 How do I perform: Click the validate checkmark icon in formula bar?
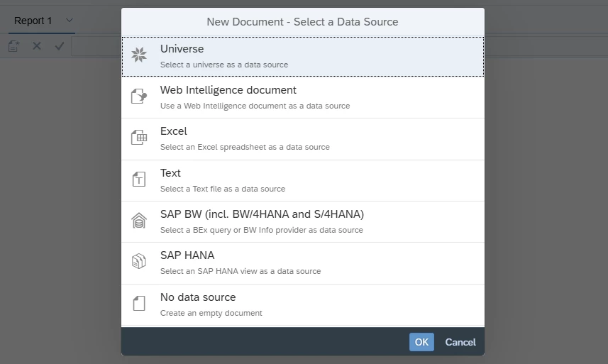click(x=60, y=46)
